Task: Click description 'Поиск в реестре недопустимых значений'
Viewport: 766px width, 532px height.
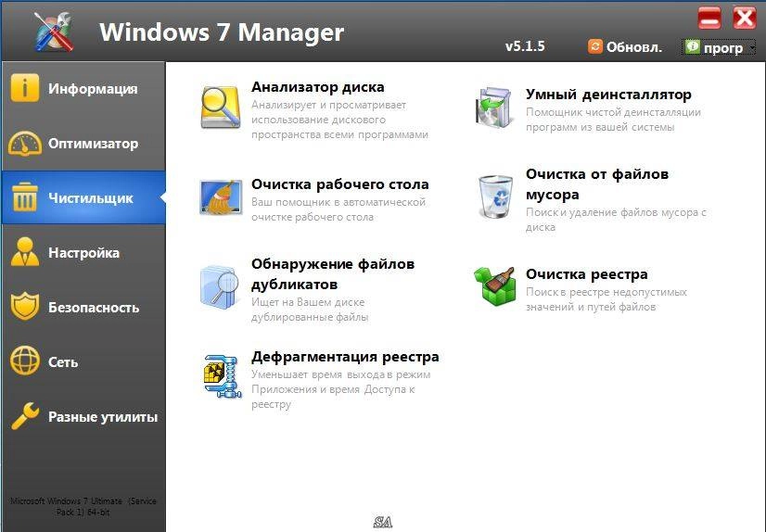Action: coord(606,299)
